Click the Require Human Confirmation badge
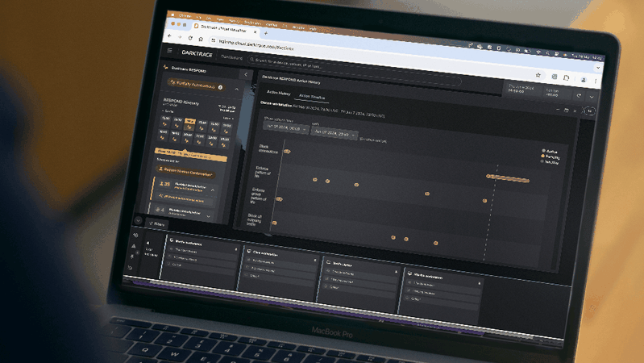This screenshot has height=363, width=644. pos(186,170)
